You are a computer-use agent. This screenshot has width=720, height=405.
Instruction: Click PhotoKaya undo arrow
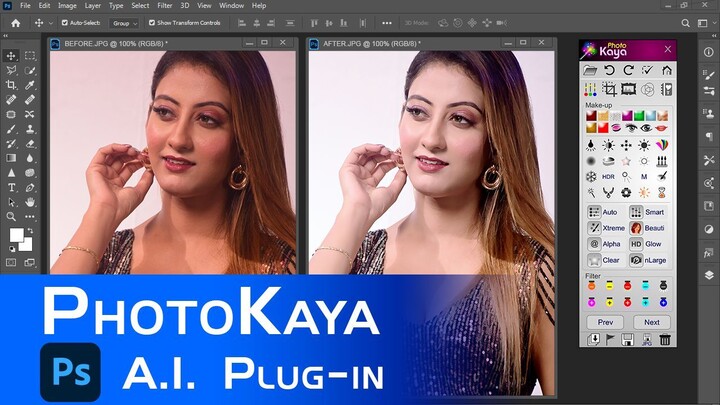click(609, 70)
